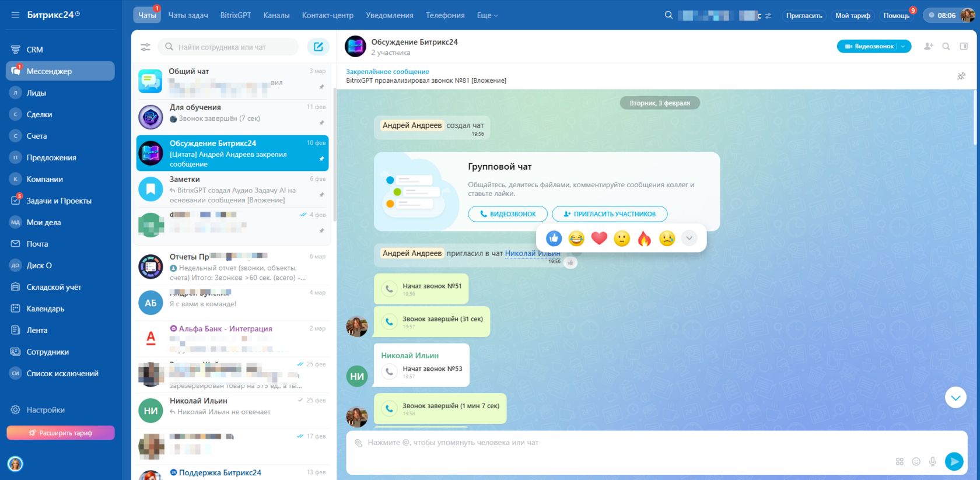Expand the Видеозвонок dropdown arrow

coord(903,46)
